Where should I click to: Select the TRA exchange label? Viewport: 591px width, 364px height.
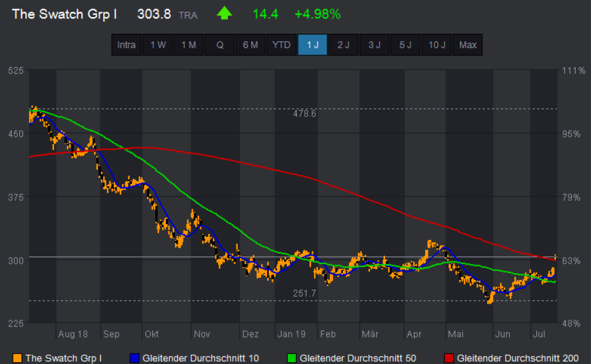188,15
